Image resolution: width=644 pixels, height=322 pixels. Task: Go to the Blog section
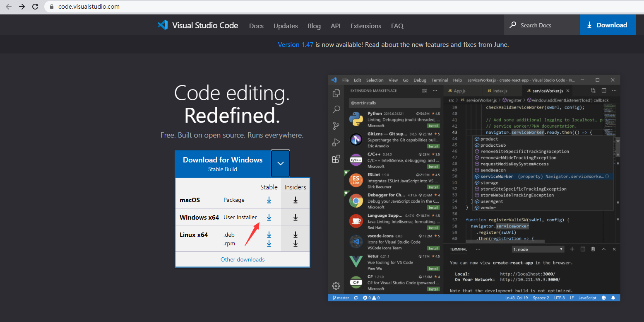314,26
